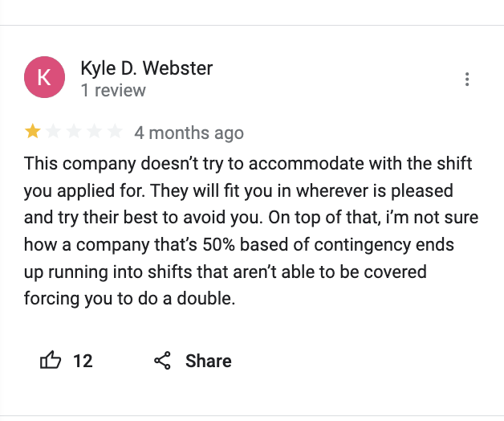Click the fourth gray rating star

pos(95,131)
